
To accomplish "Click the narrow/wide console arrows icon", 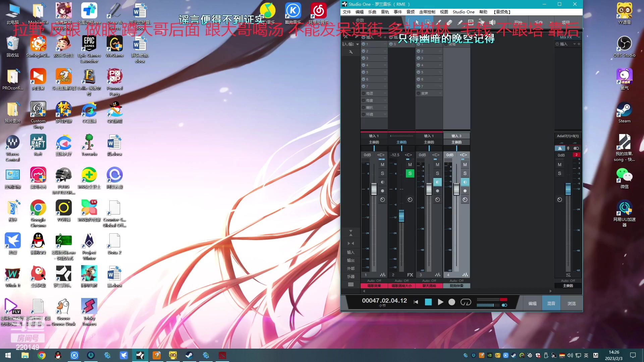I will coord(351,243).
